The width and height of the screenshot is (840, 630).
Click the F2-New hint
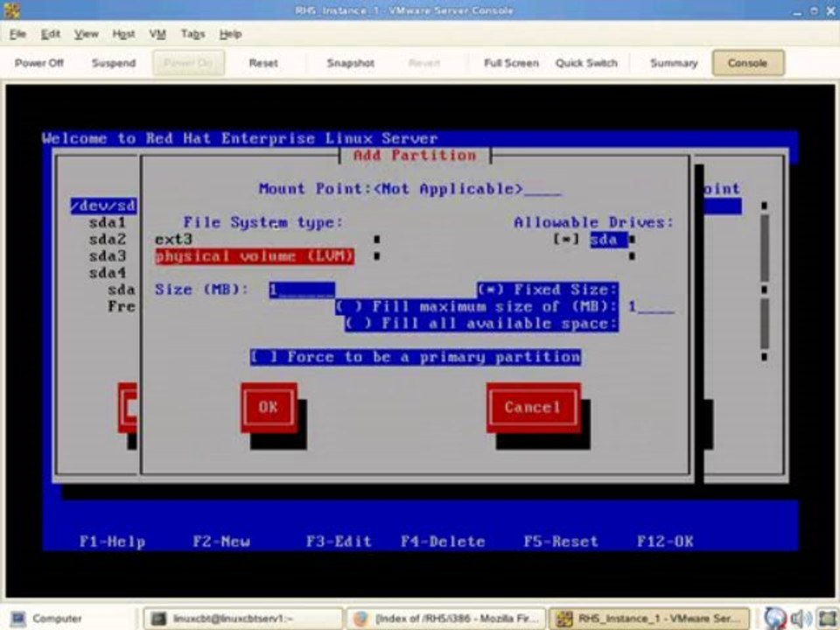point(221,542)
